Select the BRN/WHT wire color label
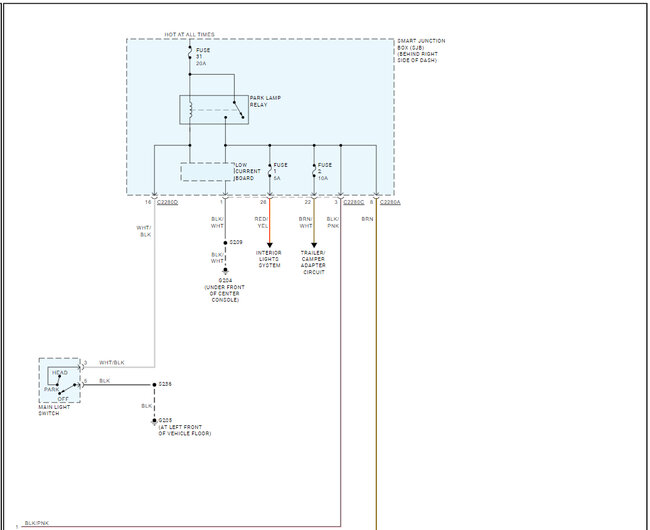The image size is (650, 530). click(x=306, y=222)
